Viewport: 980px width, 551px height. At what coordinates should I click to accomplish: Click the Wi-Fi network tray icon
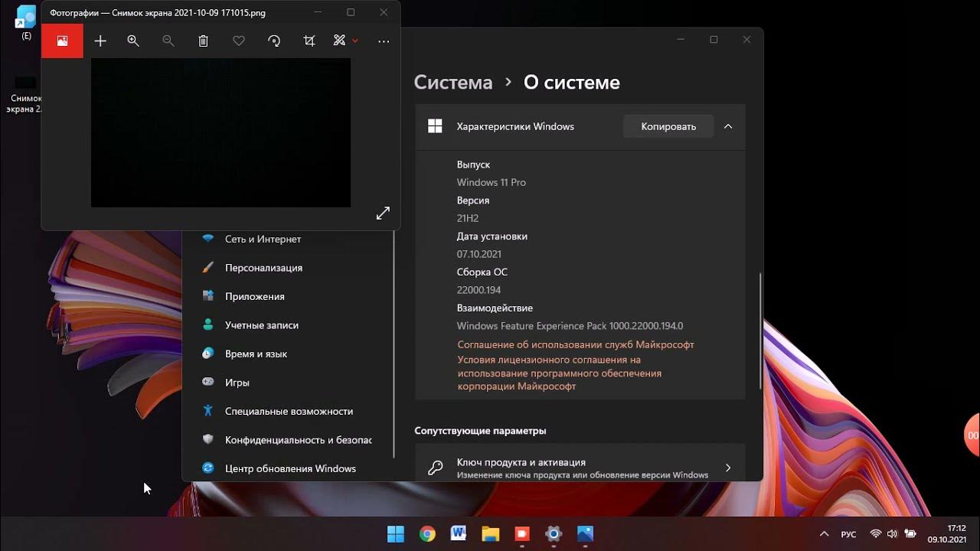875,534
